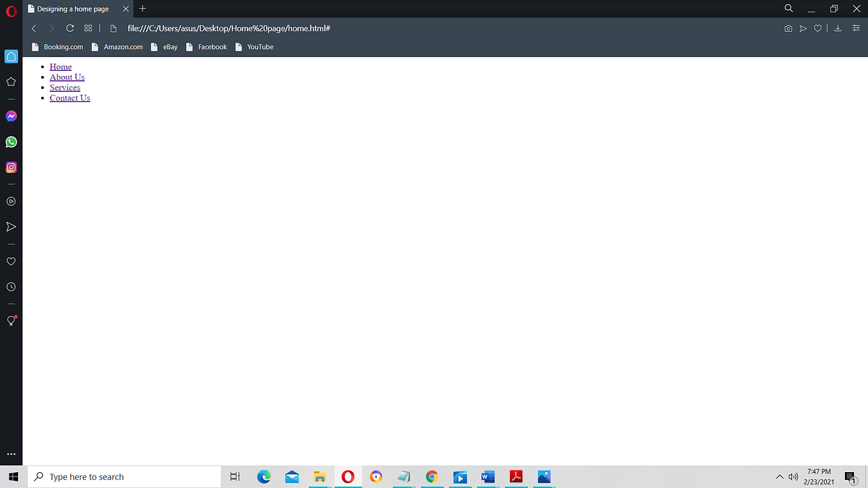Follow the Contact Us link
The height and width of the screenshot is (488, 868).
click(x=70, y=98)
